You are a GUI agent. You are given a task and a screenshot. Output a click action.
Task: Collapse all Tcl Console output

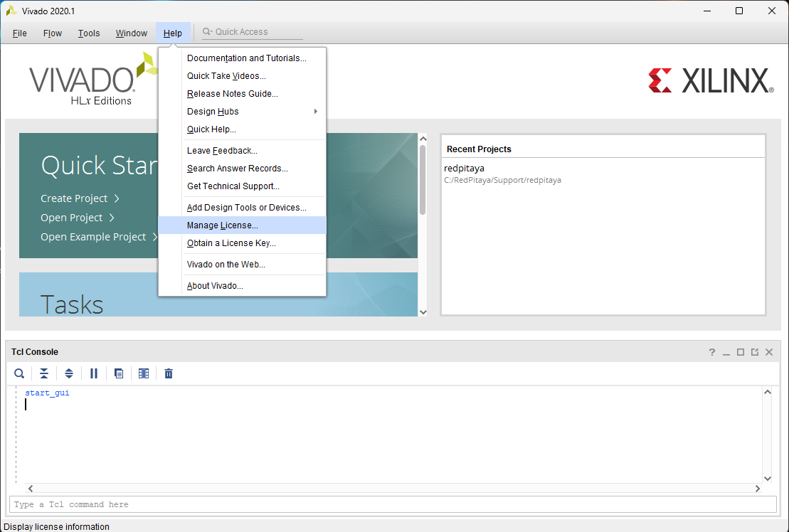[44, 373]
